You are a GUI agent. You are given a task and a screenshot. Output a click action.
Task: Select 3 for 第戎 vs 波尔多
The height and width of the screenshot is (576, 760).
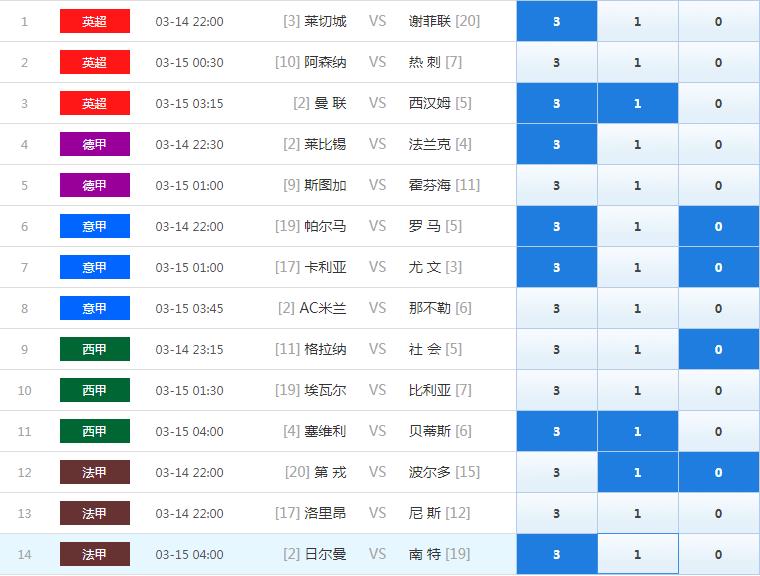coord(556,472)
